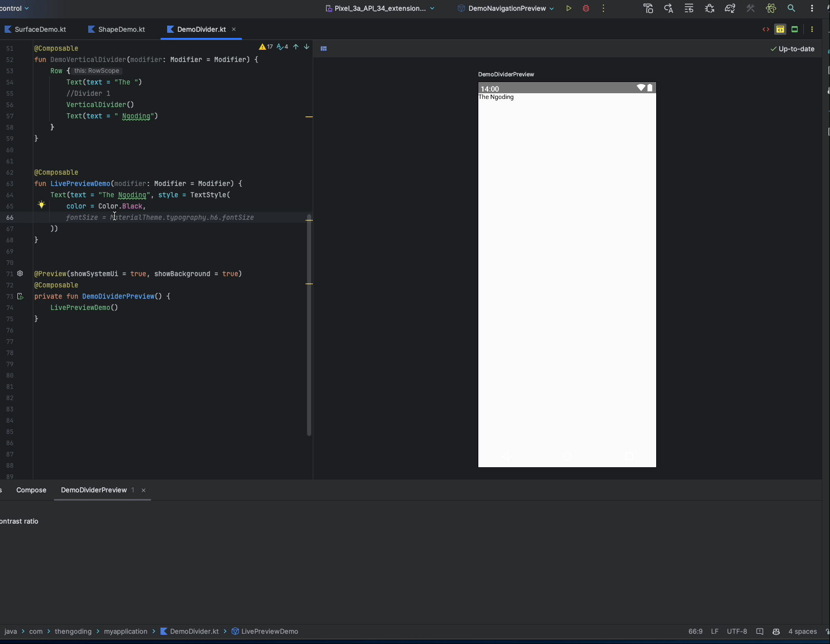The image size is (830, 644).
Task: Switch editor to Code-only view mode
Action: click(x=765, y=29)
